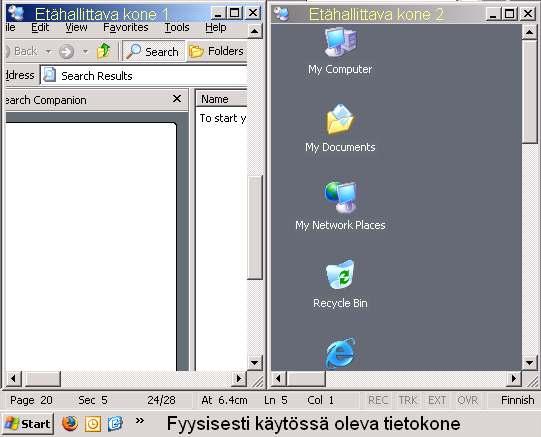Toggle the Folders pane button
The width and height of the screenshot is (541, 437).
click(x=217, y=51)
